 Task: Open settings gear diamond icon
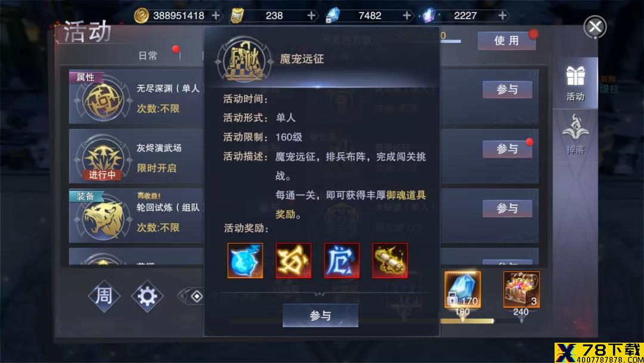coord(147,296)
